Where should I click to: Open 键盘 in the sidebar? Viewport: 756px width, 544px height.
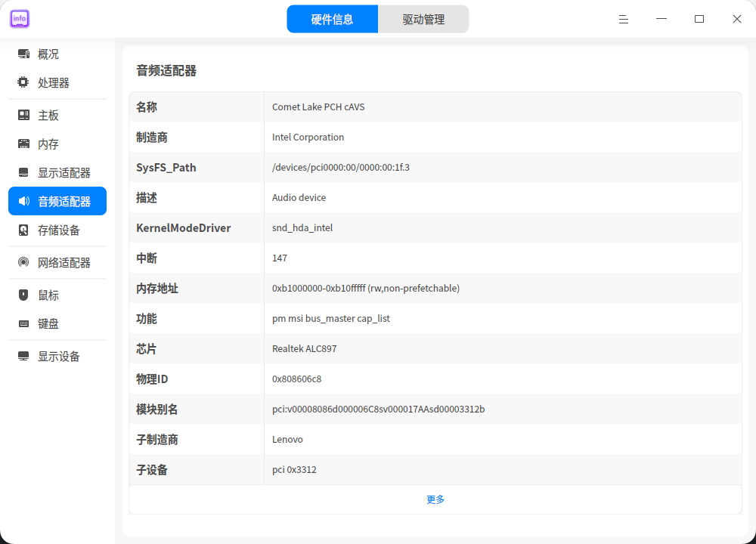57,324
